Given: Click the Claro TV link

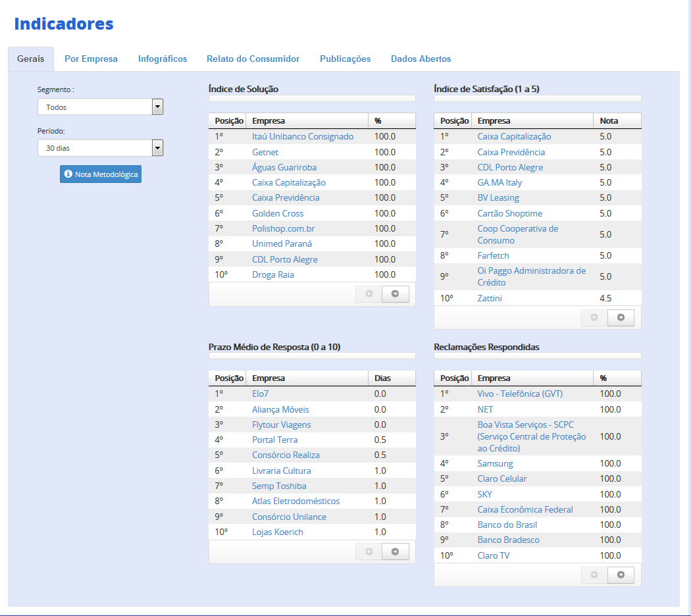Looking at the screenshot, I should click(x=494, y=555).
